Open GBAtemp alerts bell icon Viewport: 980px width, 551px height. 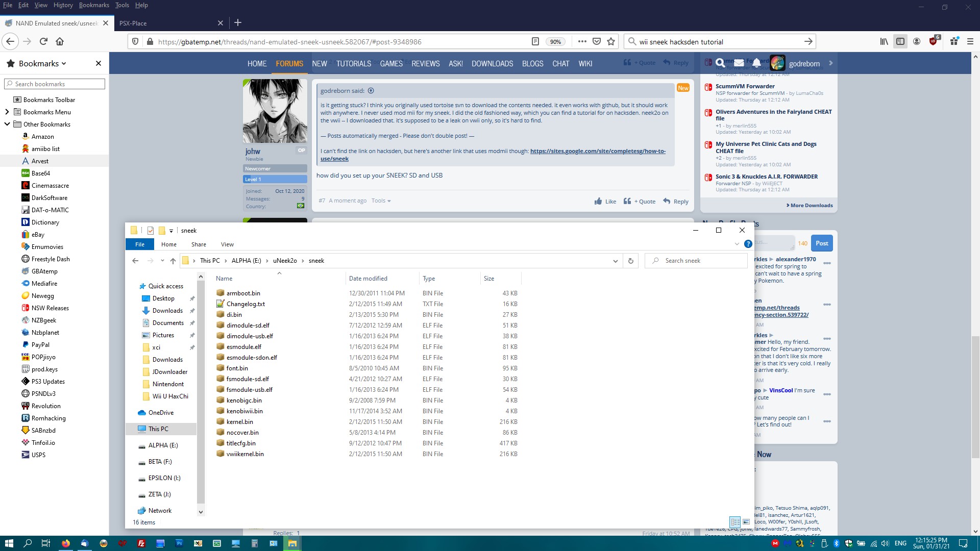756,63
